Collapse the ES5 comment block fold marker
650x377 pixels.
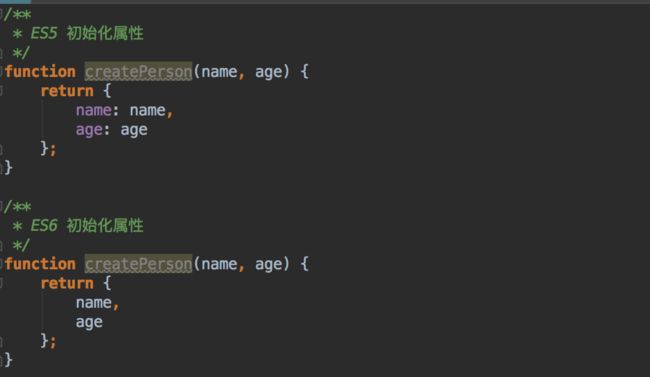coord(1,15)
